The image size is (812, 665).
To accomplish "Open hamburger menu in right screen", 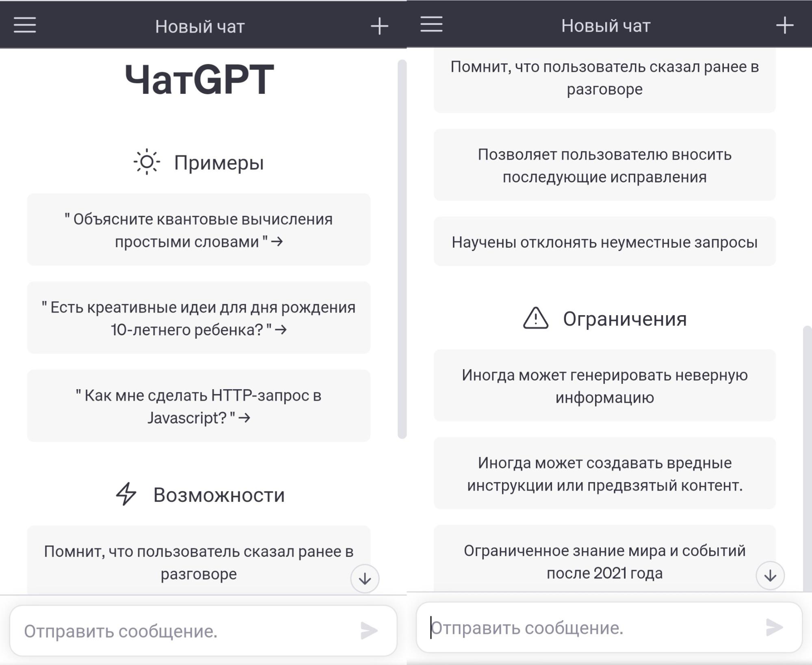I will click(431, 24).
